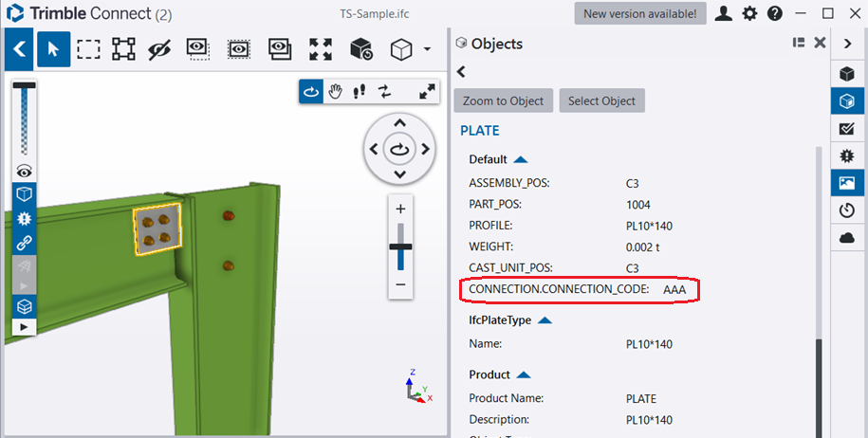Expand the 3D viewer to fullscreen
Screen dimensions: 868x438
427,91
